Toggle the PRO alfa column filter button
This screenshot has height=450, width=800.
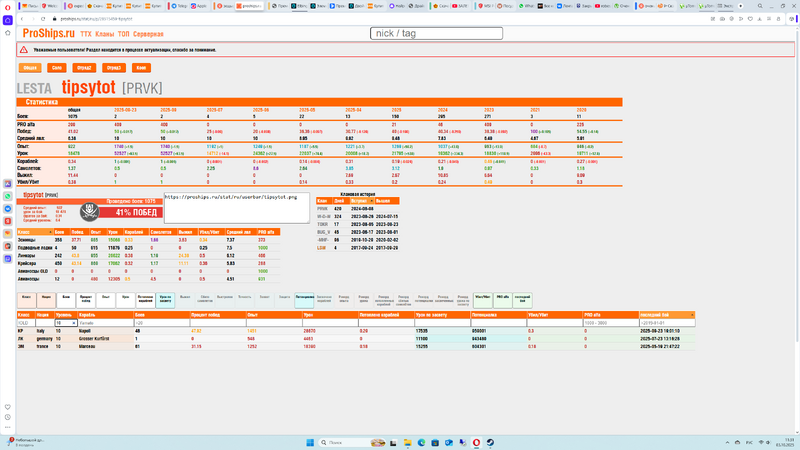[504, 298]
